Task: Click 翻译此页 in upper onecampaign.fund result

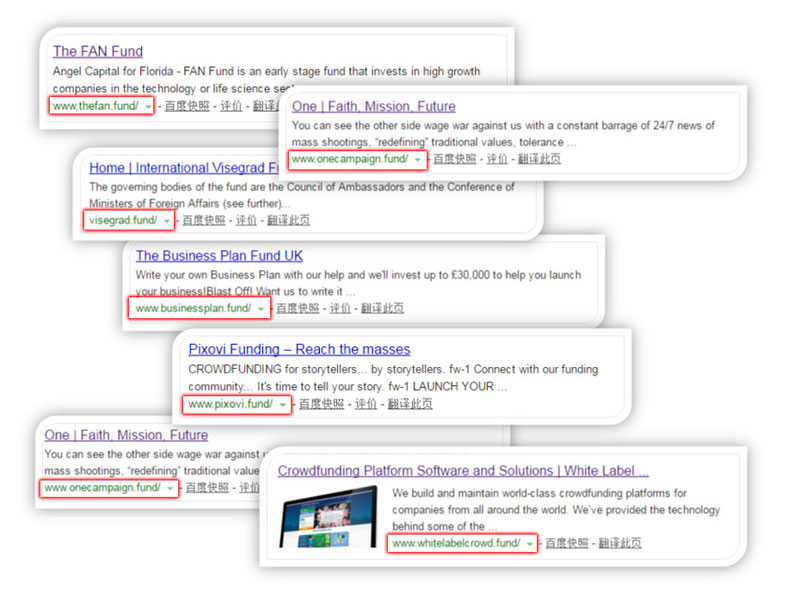Action: (539, 159)
